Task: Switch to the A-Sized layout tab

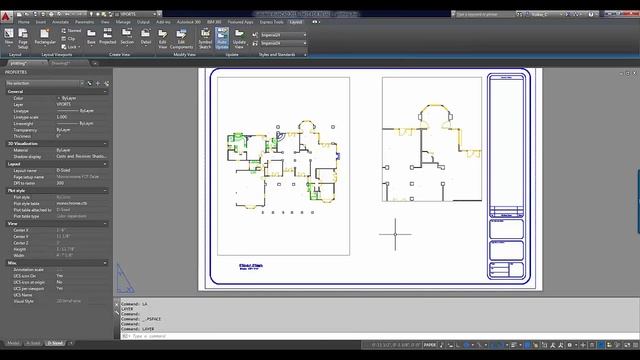Action: pyautogui.click(x=33, y=343)
